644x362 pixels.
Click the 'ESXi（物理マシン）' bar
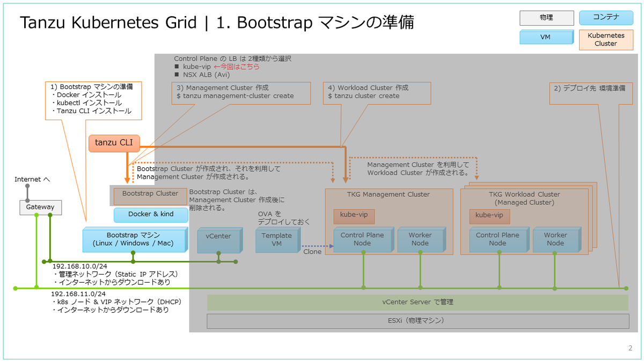pos(418,321)
